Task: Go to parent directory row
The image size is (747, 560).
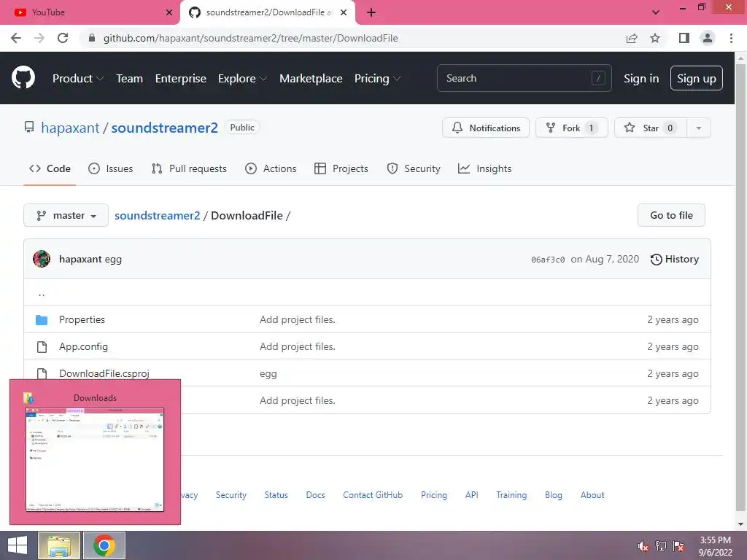Action: pyautogui.click(x=367, y=292)
